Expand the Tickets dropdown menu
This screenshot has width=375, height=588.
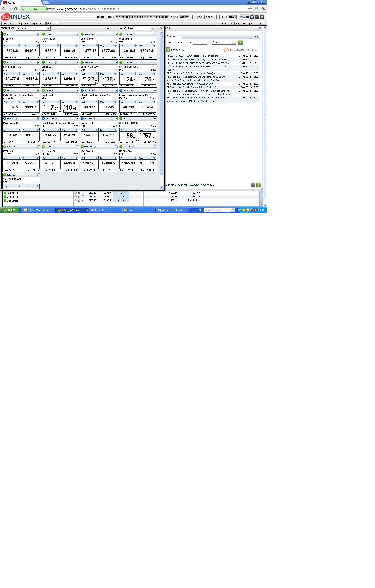(x=198, y=17)
